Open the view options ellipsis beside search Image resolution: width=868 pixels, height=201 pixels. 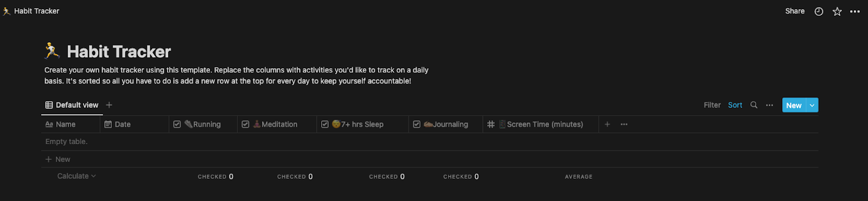769,105
